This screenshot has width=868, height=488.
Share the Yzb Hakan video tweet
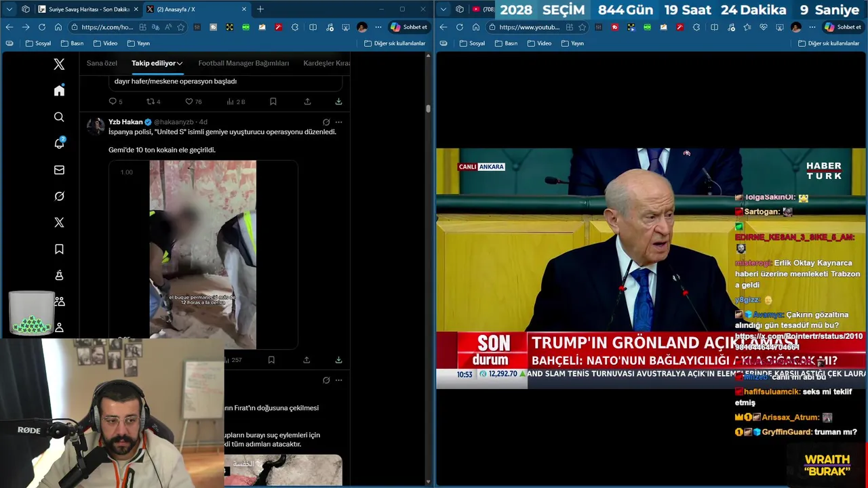click(307, 360)
